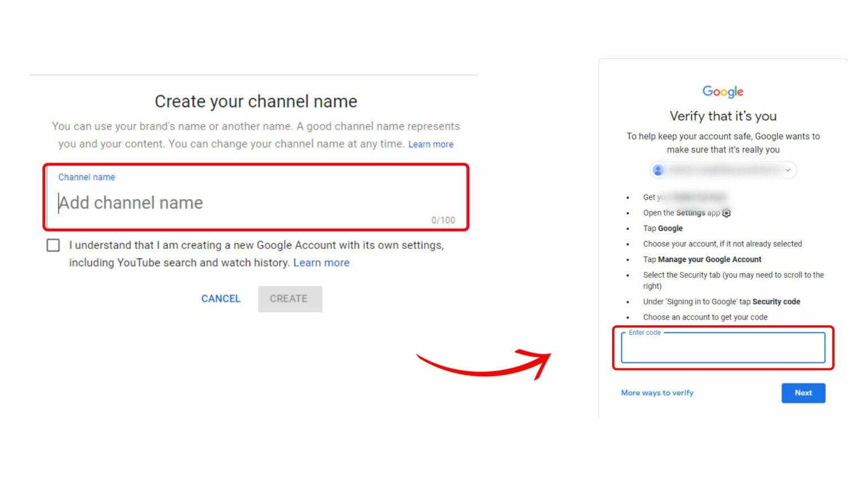Select the account chip under the verification heading
Viewport: 868px width, 488px height.
[x=722, y=169]
